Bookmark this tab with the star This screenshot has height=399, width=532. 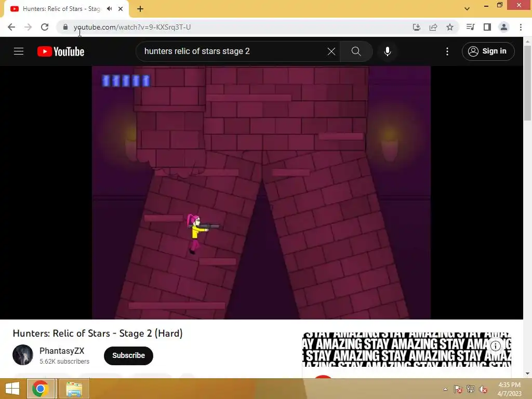click(450, 27)
